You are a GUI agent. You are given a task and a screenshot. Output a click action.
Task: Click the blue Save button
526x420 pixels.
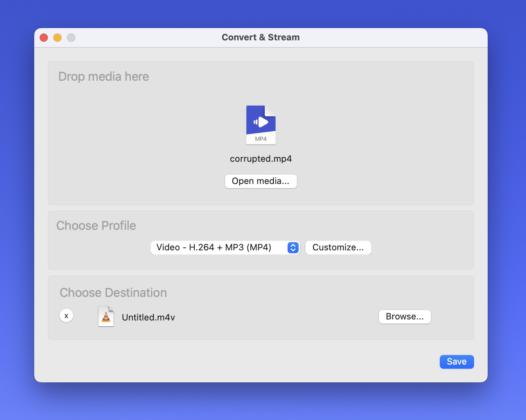(x=457, y=362)
